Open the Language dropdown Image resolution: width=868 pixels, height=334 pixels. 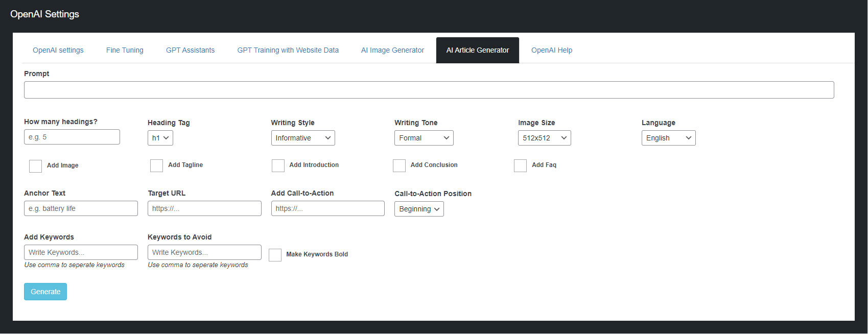tap(669, 138)
